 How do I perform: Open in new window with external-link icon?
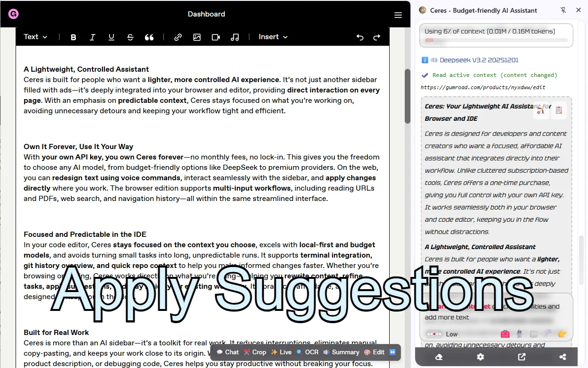click(521, 357)
